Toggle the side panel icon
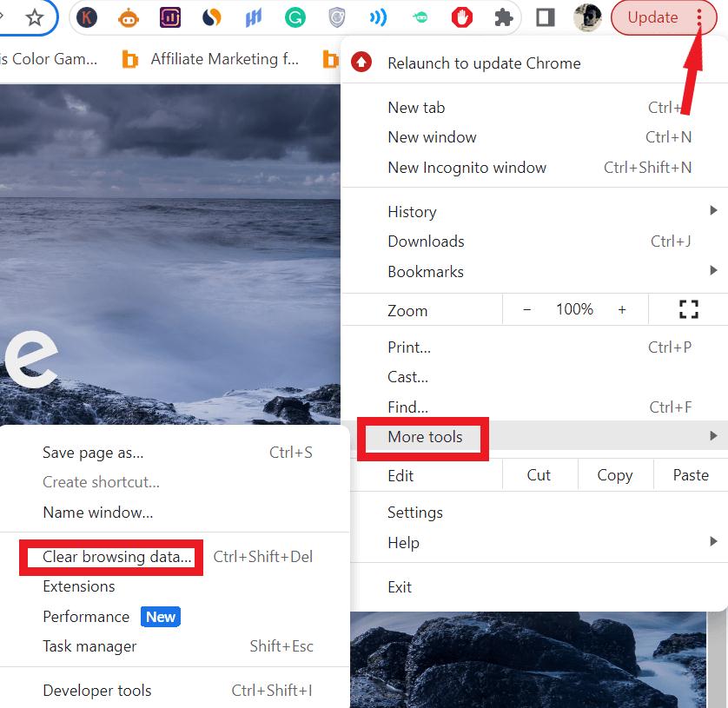Screen dimensions: 728x708 pyautogui.click(x=545, y=18)
